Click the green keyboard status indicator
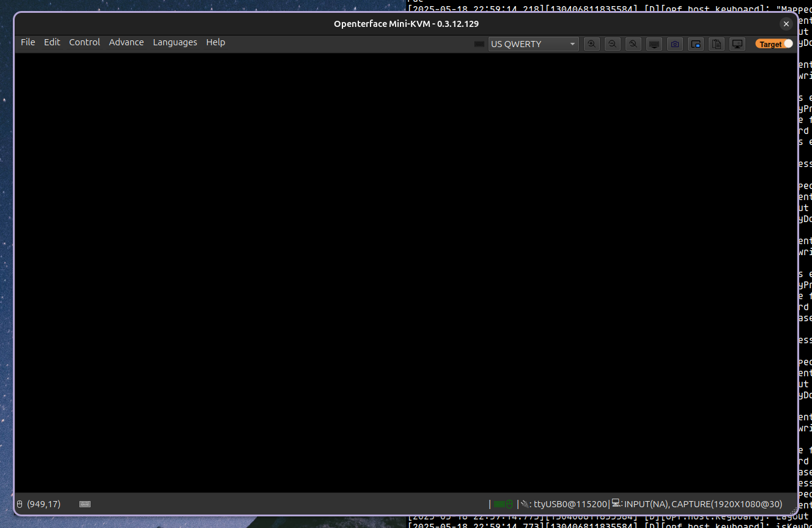The image size is (812, 528). pos(499,504)
